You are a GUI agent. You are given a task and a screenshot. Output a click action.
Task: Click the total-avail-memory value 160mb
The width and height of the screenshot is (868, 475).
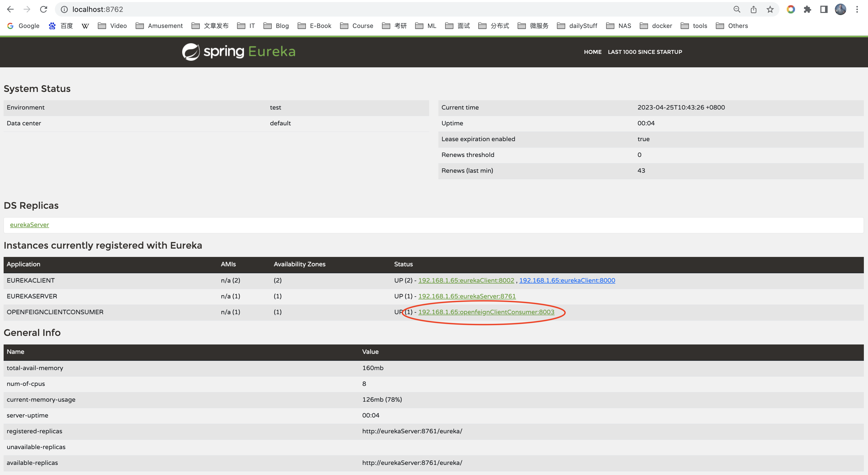click(x=373, y=368)
